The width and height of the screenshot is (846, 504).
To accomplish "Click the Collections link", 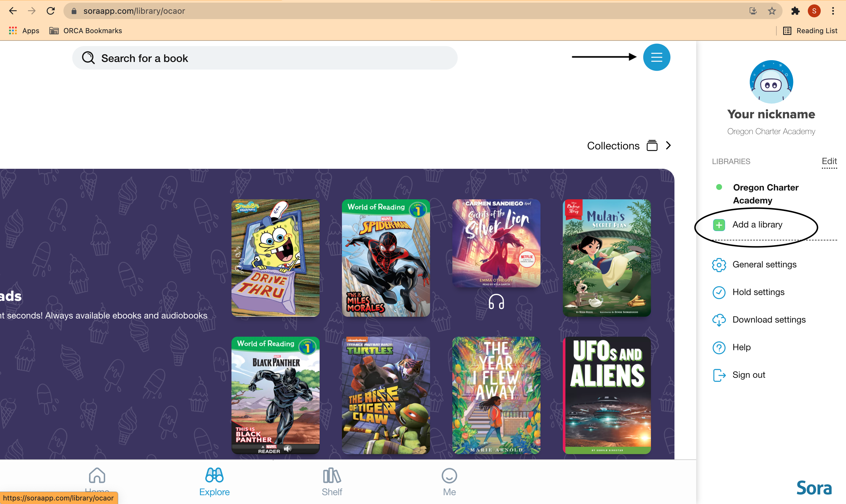I will click(613, 146).
